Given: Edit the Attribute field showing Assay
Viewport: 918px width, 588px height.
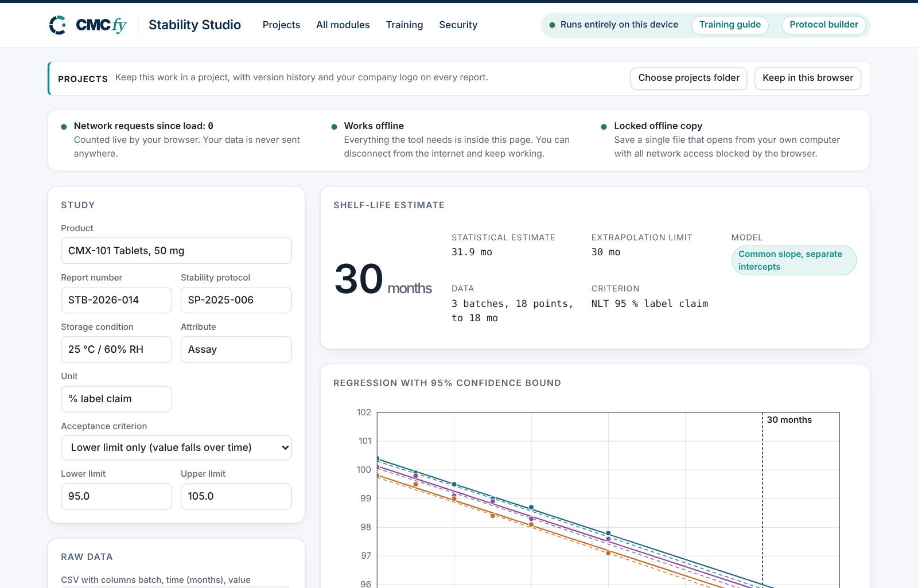Looking at the screenshot, I should tap(236, 349).
